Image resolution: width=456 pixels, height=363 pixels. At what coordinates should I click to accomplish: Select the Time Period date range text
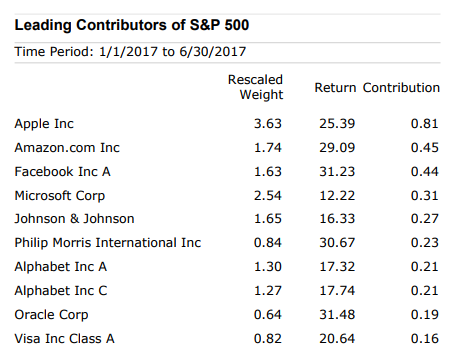pyautogui.click(x=130, y=52)
